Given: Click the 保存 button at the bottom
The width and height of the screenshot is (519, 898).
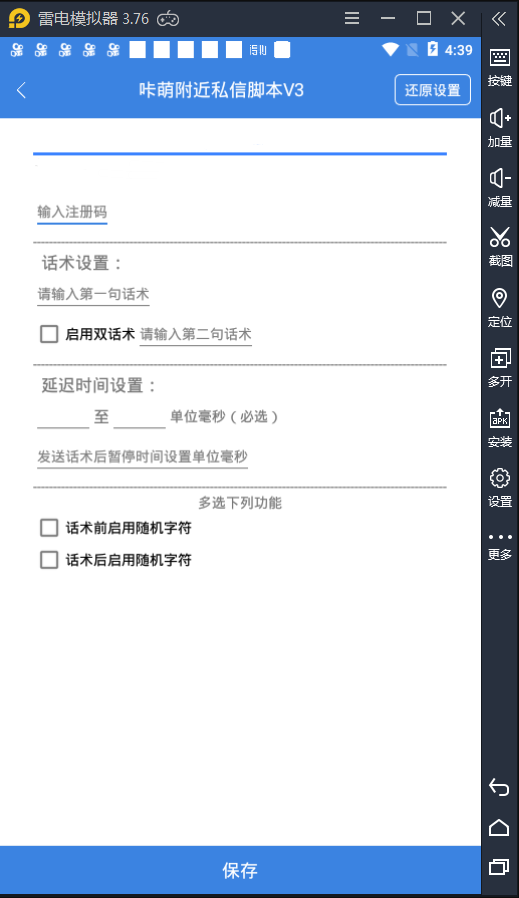Looking at the screenshot, I should pos(240,871).
